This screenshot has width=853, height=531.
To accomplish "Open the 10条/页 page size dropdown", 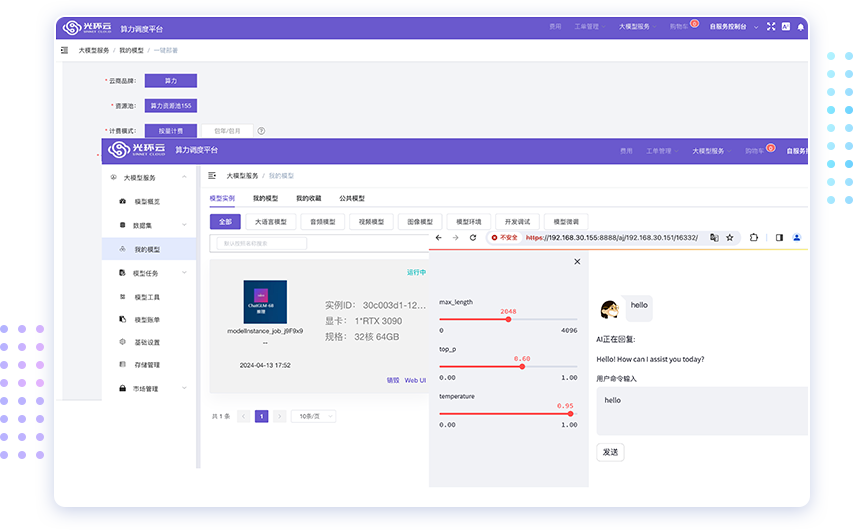I will coord(313,416).
